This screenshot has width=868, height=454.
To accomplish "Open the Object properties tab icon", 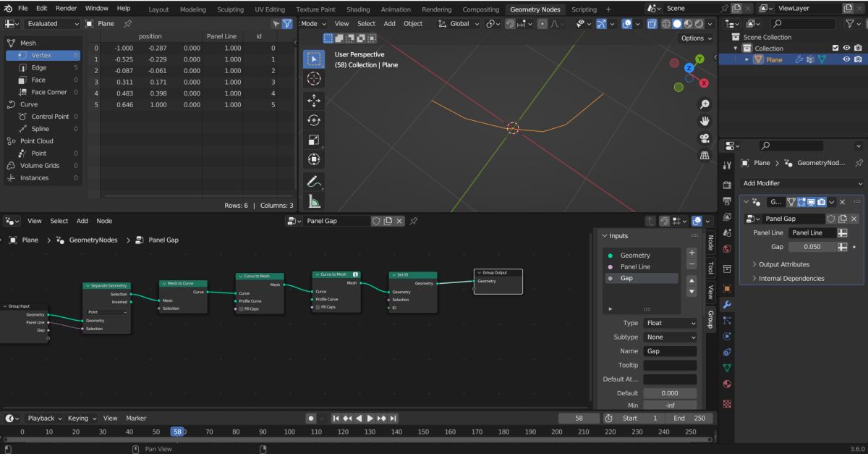I will pyautogui.click(x=727, y=288).
